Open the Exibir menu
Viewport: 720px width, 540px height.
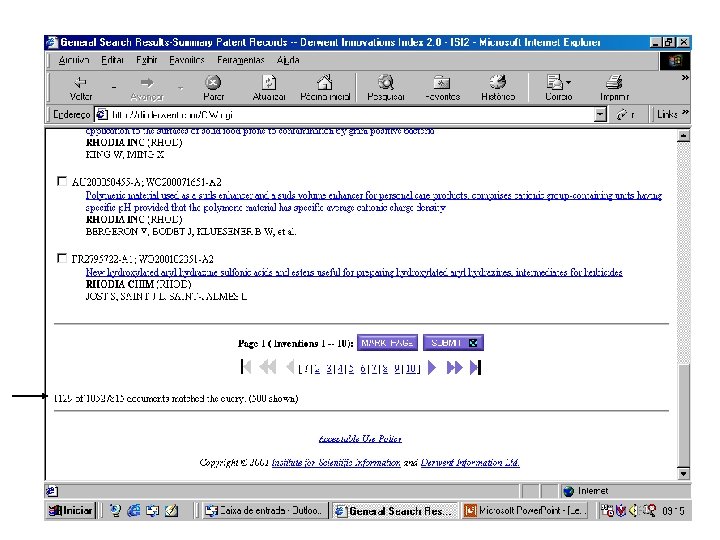[x=146, y=60]
